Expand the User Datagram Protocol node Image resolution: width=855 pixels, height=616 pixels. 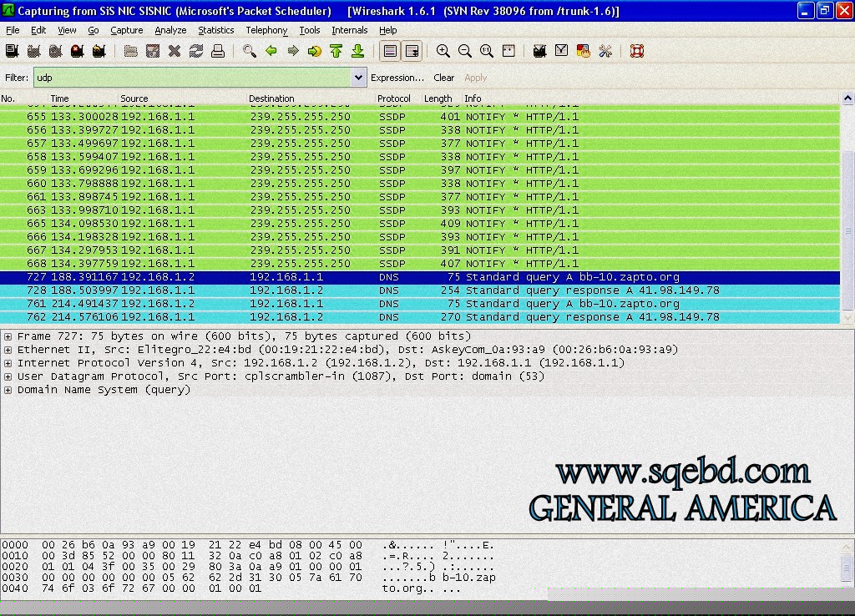tap(8, 376)
